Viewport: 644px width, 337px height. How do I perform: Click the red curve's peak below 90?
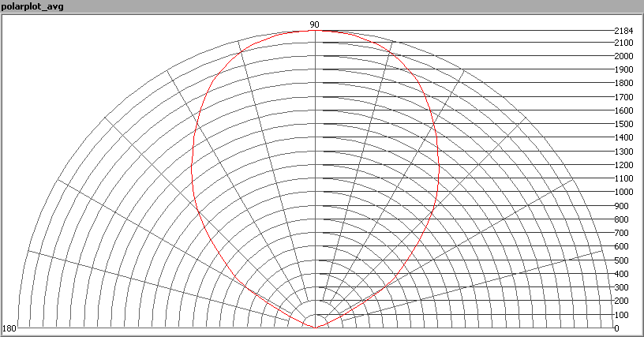315,31
